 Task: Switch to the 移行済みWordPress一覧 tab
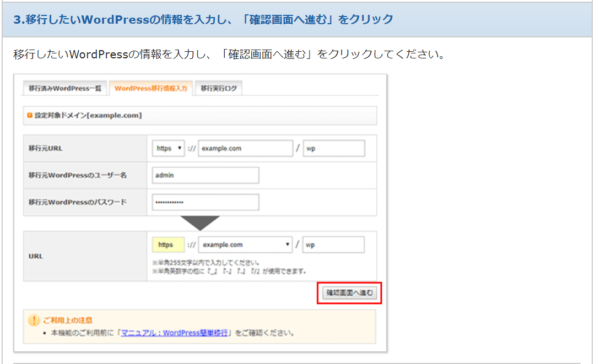click(x=65, y=88)
